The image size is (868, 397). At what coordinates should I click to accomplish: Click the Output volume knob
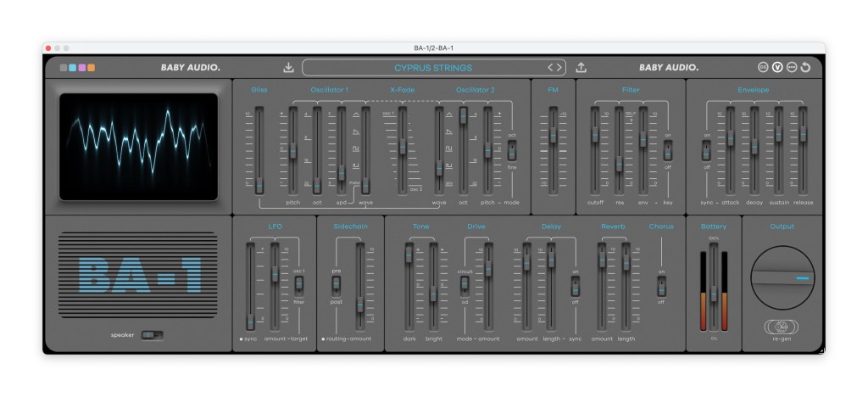coord(782,278)
